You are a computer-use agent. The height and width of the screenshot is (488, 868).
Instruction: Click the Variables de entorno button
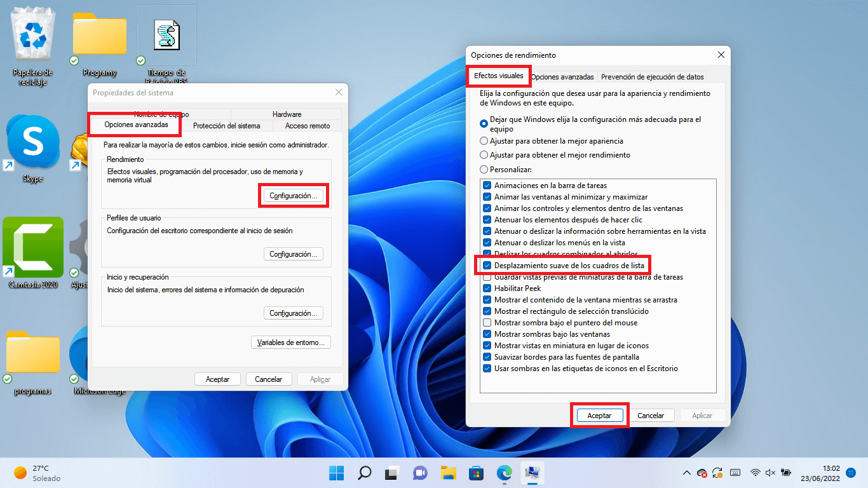290,342
